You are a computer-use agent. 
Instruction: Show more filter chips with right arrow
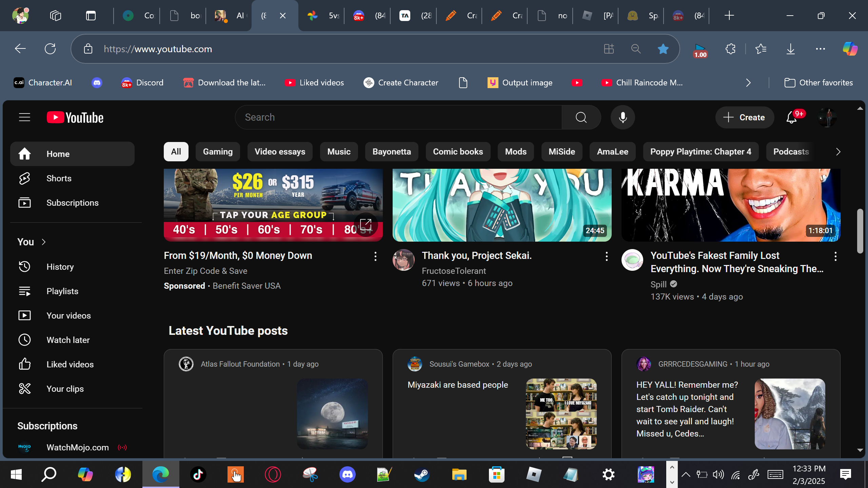pyautogui.click(x=838, y=151)
